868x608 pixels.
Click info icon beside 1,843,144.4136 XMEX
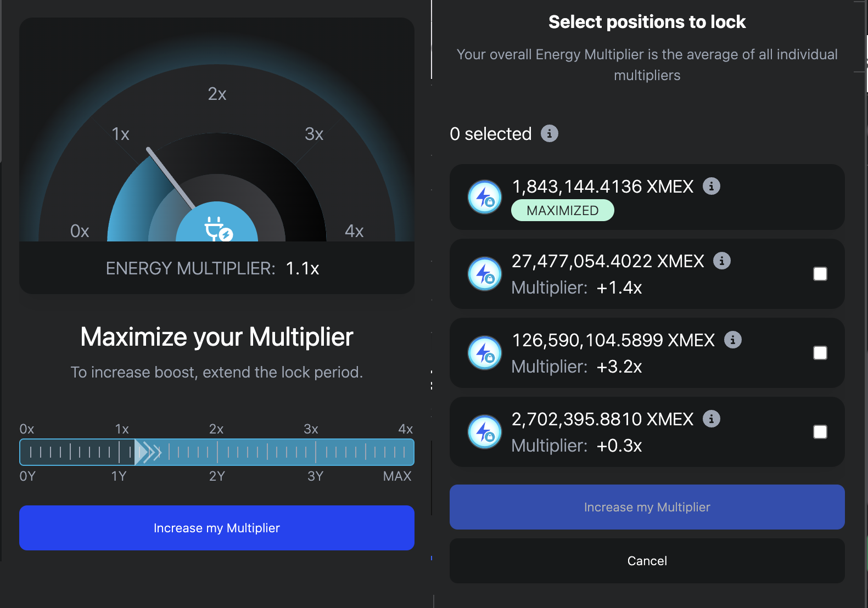click(712, 186)
